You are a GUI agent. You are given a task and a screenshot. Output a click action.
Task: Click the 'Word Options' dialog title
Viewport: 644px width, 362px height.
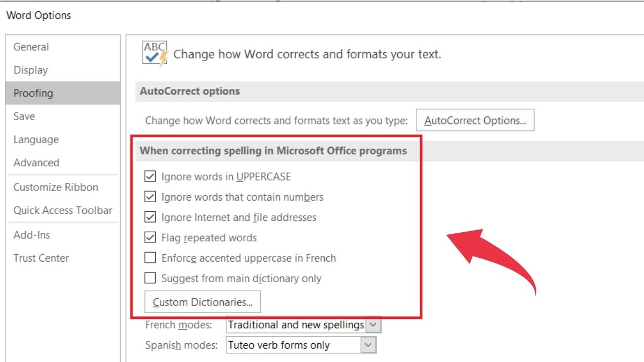point(39,16)
